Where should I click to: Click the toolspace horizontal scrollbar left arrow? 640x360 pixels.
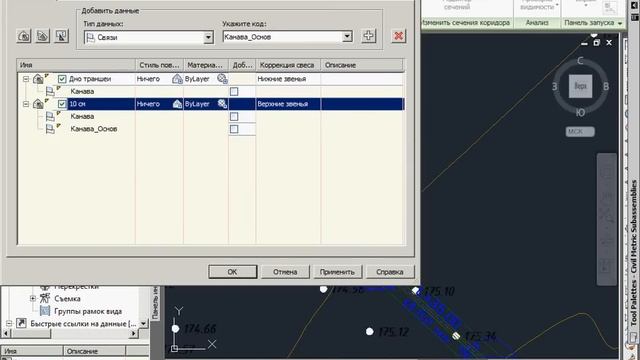click(x=6, y=333)
